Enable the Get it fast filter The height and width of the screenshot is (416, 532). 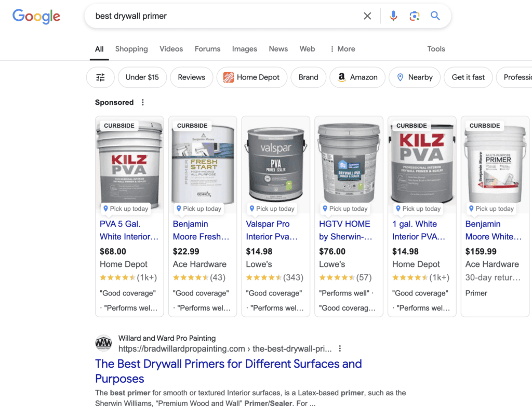pos(468,77)
